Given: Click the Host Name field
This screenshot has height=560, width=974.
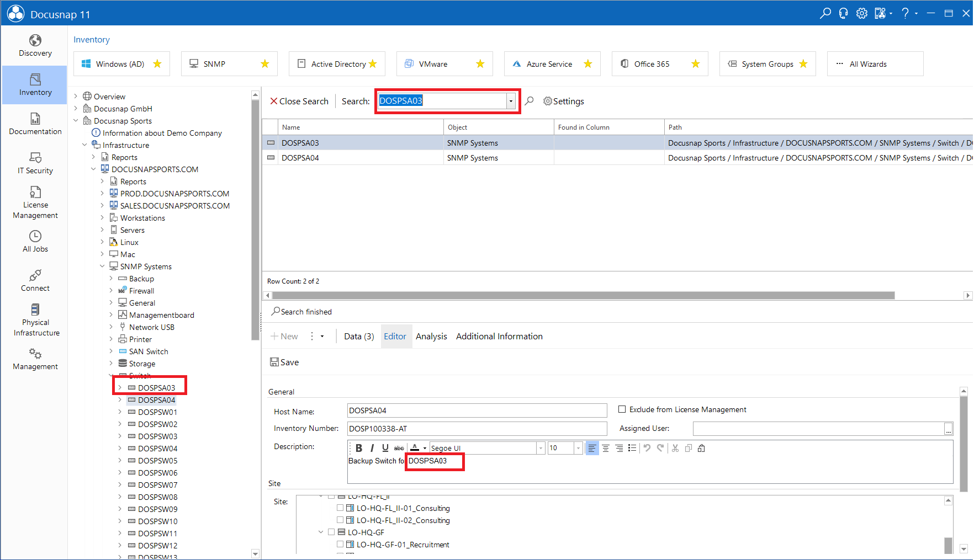Looking at the screenshot, I should point(477,410).
